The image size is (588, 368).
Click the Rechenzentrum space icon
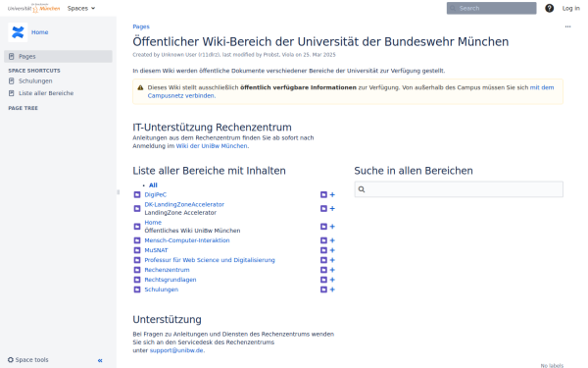(x=137, y=270)
